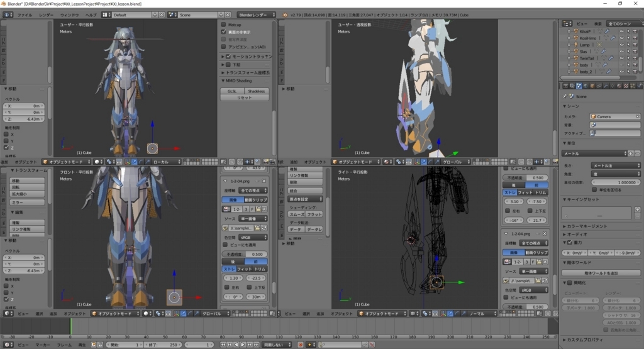Open the Material properties tab icon

619,86
